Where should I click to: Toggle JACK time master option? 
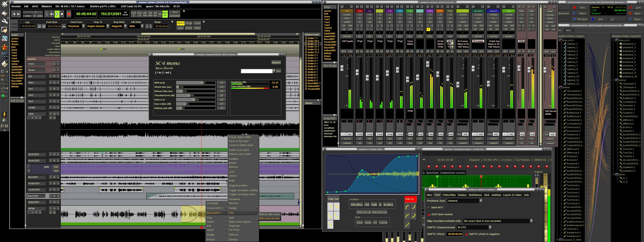428,214
